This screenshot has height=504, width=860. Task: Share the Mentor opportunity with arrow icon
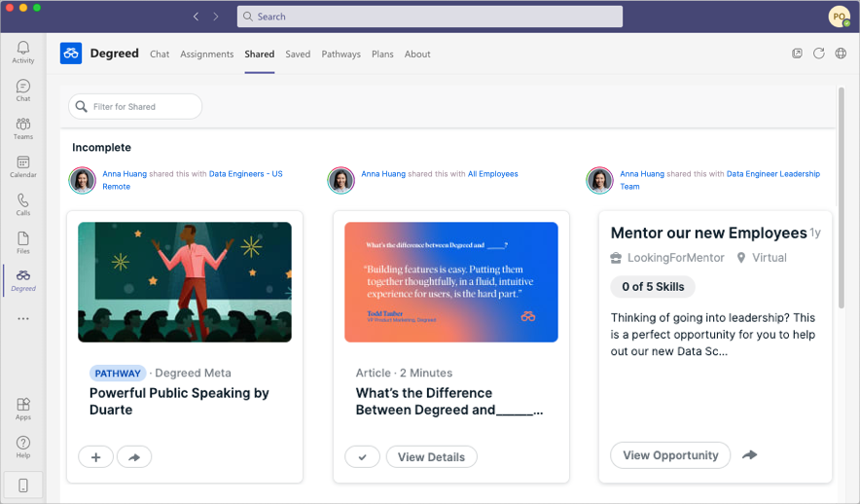coord(749,454)
